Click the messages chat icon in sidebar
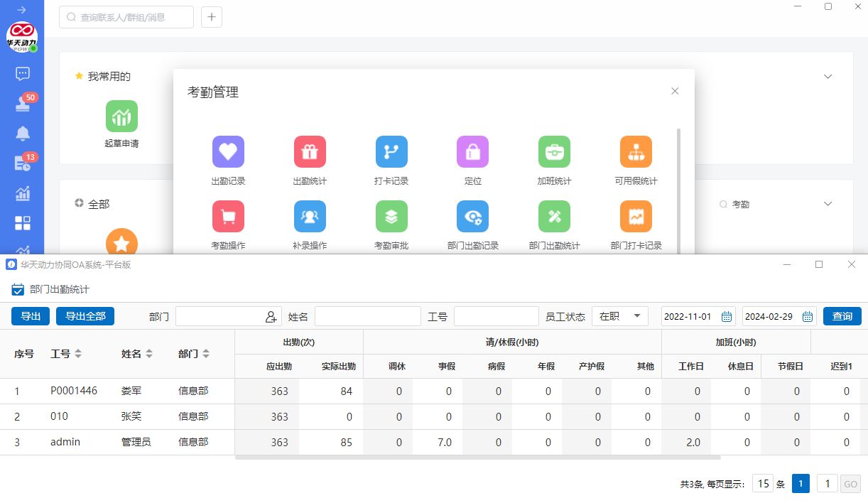Viewport: 868px width, 503px height. [22, 73]
